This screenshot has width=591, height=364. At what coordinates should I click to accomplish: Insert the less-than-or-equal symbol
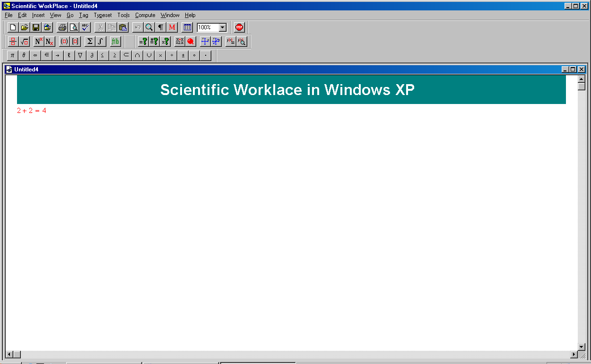pyautogui.click(x=103, y=55)
